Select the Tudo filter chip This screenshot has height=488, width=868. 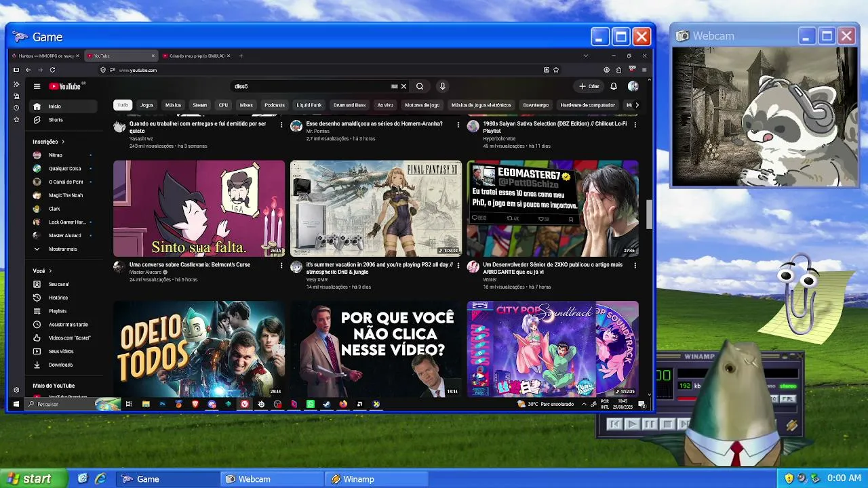(x=123, y=105)
